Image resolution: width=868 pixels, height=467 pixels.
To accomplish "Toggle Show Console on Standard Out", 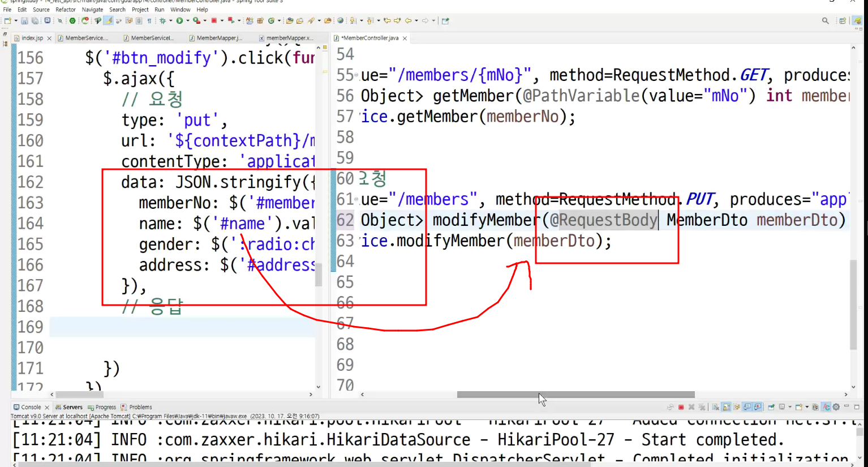I will click(747, 407).
